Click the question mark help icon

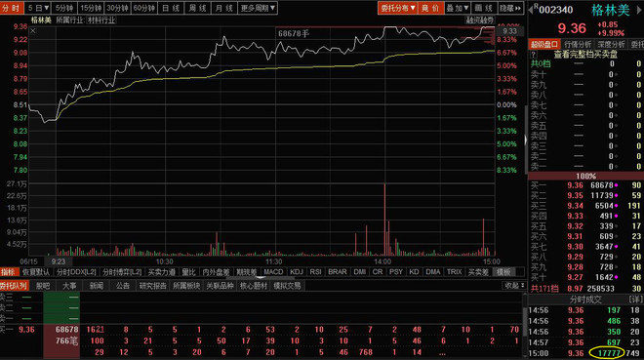coord(533,55)
